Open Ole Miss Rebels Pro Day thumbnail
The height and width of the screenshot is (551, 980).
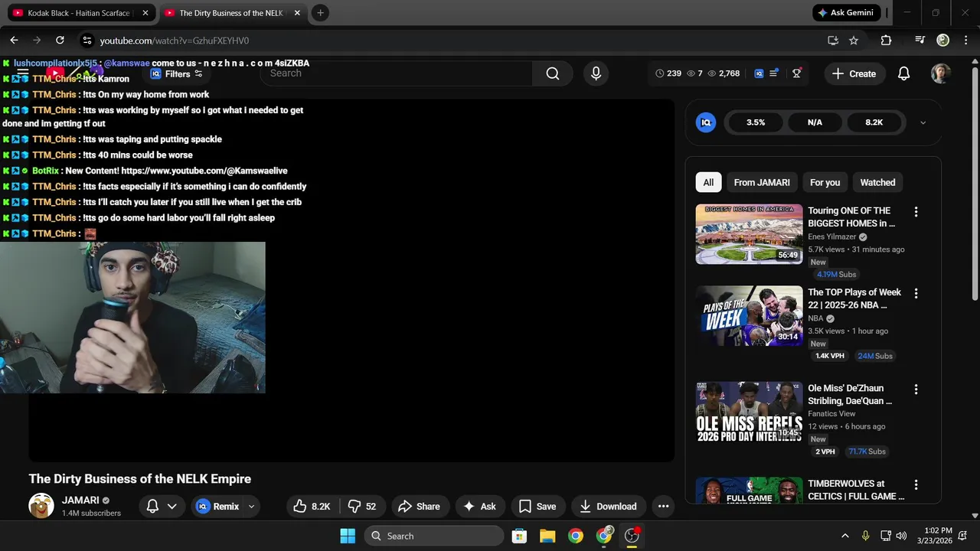point(749,412)
